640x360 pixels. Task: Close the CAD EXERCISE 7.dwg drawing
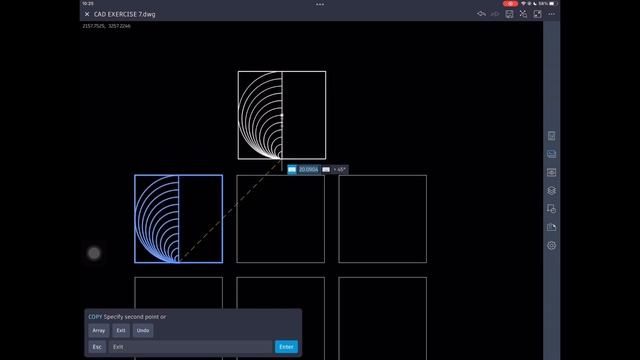point(87,14)
